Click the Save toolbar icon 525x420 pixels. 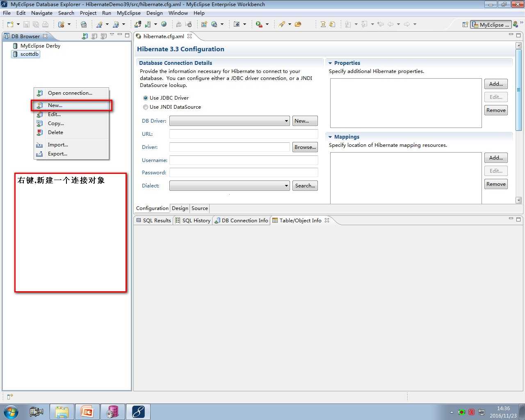[26, 25]
